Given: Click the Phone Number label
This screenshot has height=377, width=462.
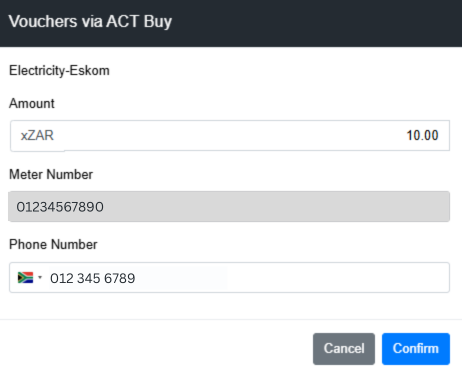Looking at the screenshot, I should tap(53, 244).
